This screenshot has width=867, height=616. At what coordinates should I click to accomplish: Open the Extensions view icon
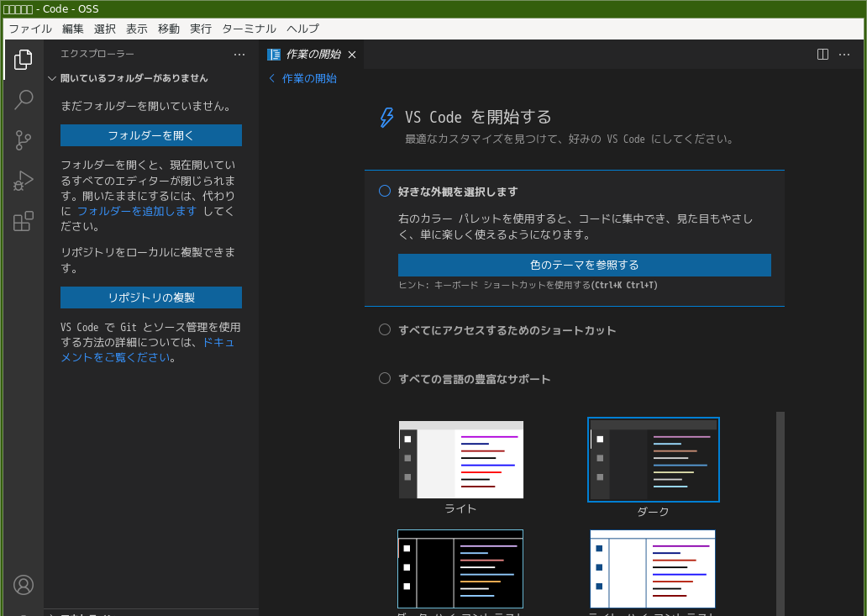coord(24,221)
